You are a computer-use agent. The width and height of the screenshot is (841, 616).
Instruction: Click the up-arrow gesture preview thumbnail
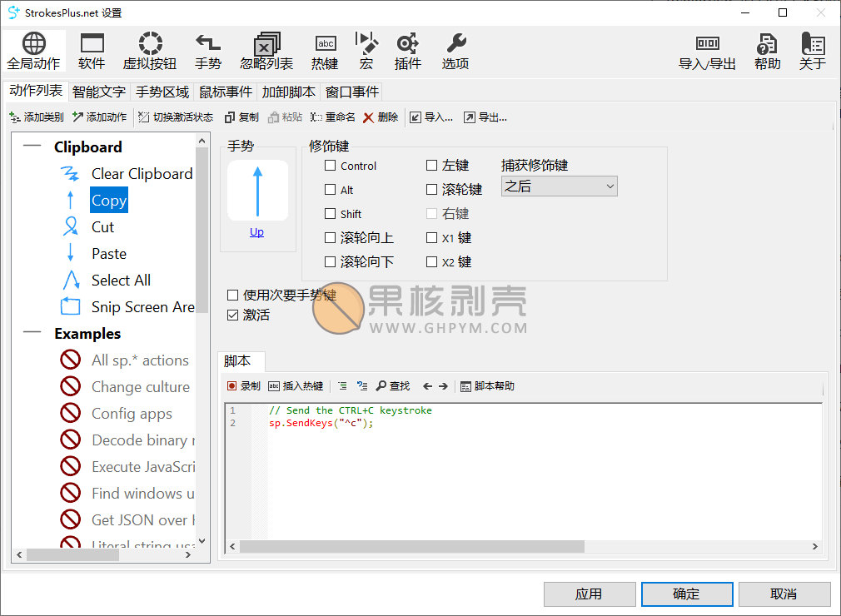point(258,191)
